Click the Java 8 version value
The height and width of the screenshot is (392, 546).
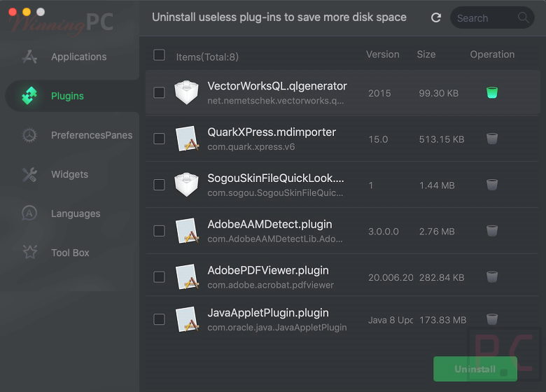(391, 320)
